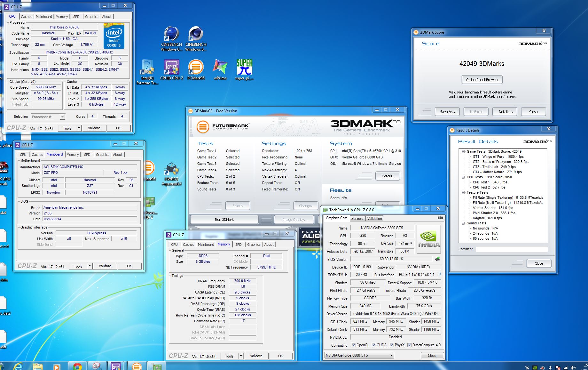Image resolution: width=588 pixels, height=370 pixels.
Task: Open Tools dropdown arrow in top CPU-Z window
Action: pos(78,128)
